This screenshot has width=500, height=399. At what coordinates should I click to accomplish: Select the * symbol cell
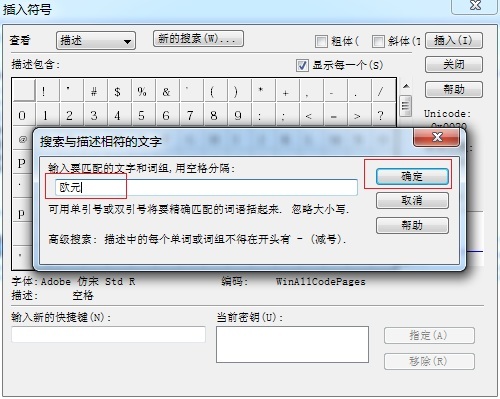coord(263,90)
